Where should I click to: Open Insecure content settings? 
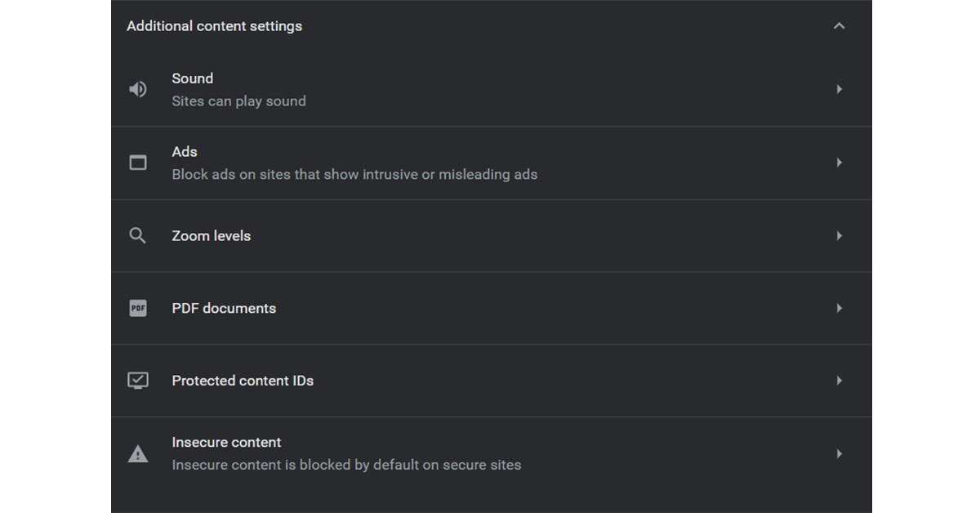(840, 453)
